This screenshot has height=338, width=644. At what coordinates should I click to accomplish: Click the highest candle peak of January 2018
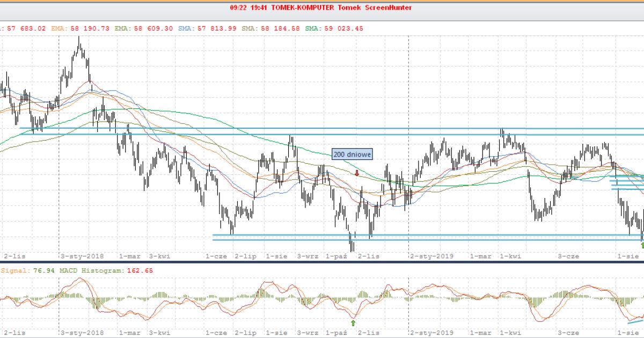79,39
